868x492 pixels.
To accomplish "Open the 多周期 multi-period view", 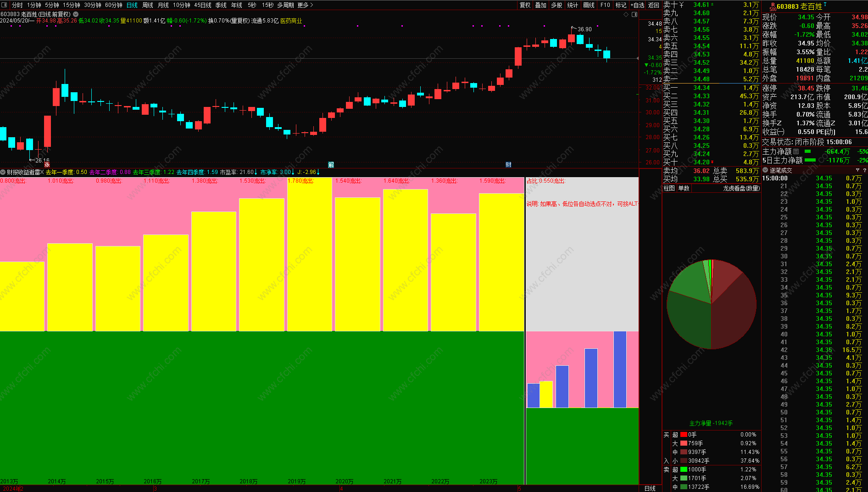I will tap(285, 5).
